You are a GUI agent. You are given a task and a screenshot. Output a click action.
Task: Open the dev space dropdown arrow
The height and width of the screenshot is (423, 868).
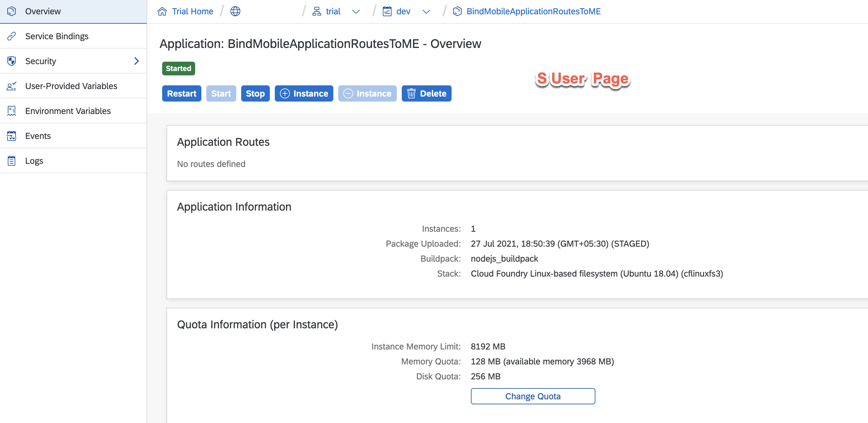pyautogui.click(x=426, y=12)
